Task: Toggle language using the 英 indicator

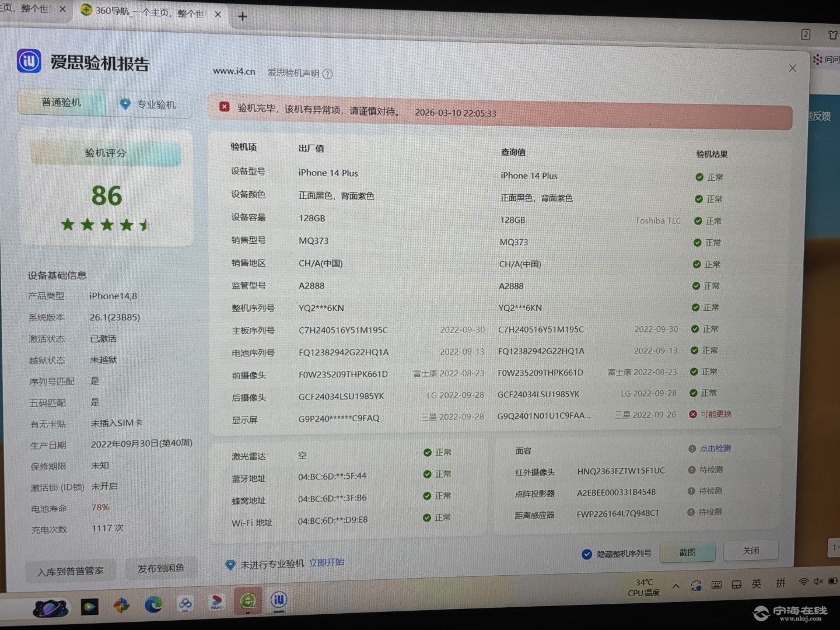Action: (757, 583)
